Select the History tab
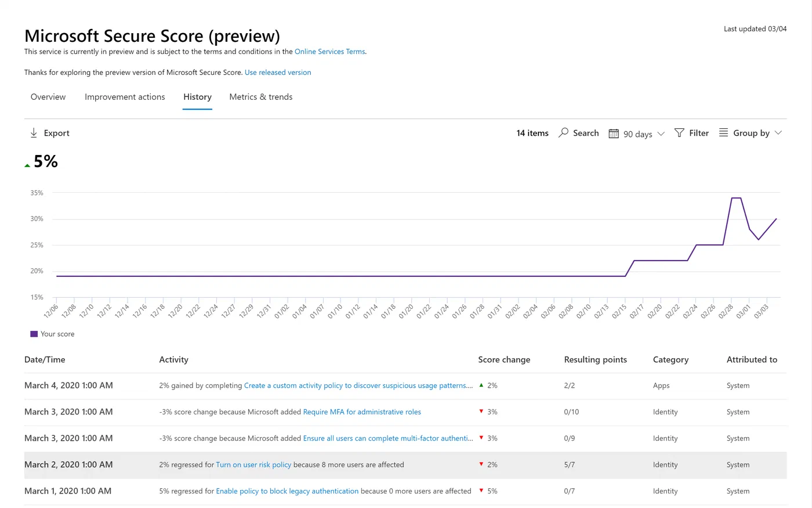 pos(197,97)
